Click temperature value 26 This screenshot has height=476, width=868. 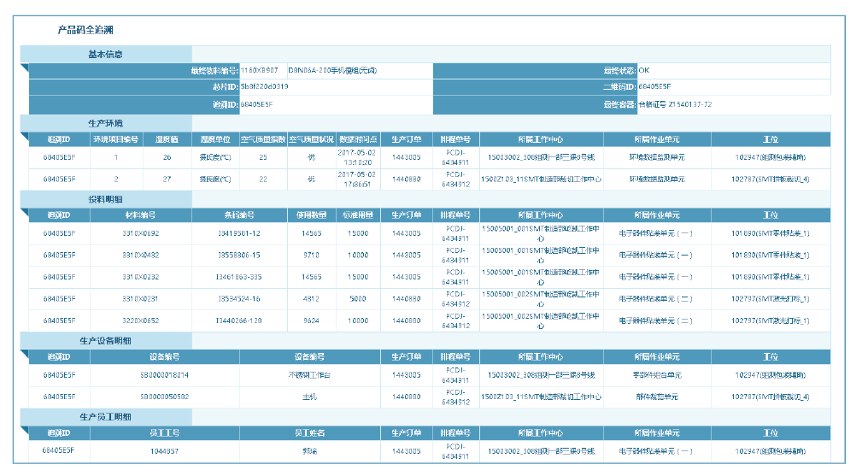click(x=167, y=157)
